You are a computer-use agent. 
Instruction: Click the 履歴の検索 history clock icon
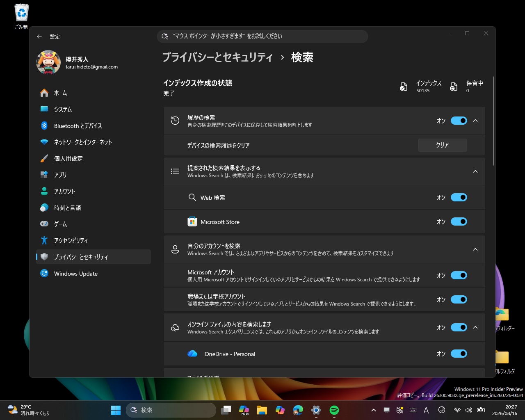[x=175, y=121]
